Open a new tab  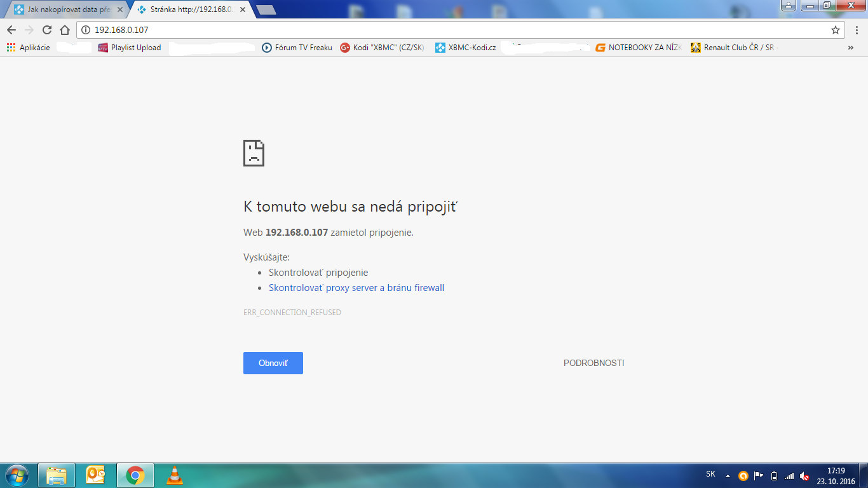point(266,10)
